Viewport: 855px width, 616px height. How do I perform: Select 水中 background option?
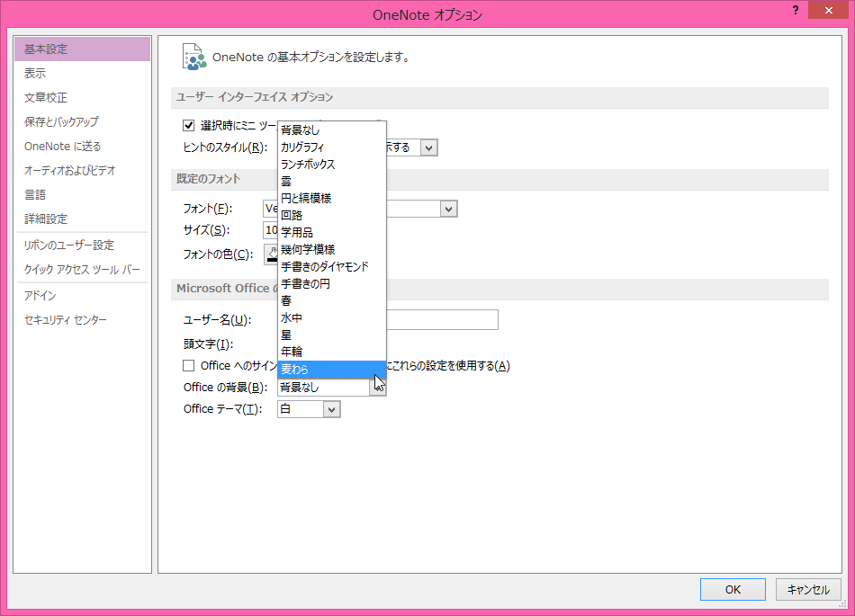(332, 318)
